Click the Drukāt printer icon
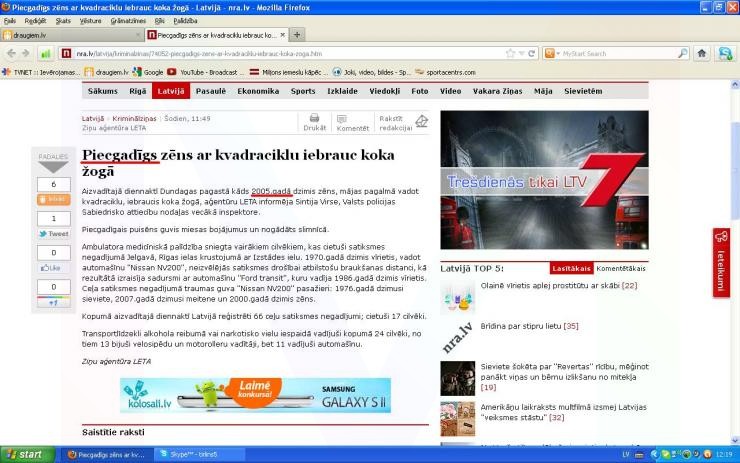The width and height of the screenshot is (740, 463). tap(314, 118)
